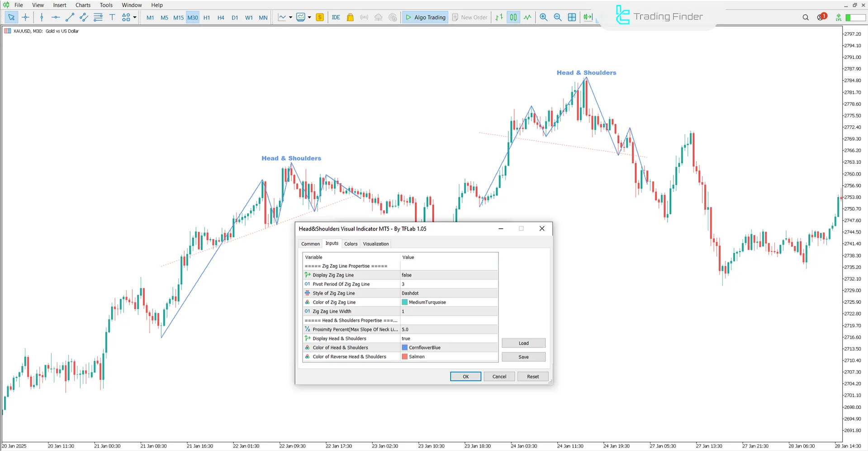This screenshot has width=868, height=451.
Task: Click the Reset button in the dialog
Action: pyautogui.click(x=532, y=376)
